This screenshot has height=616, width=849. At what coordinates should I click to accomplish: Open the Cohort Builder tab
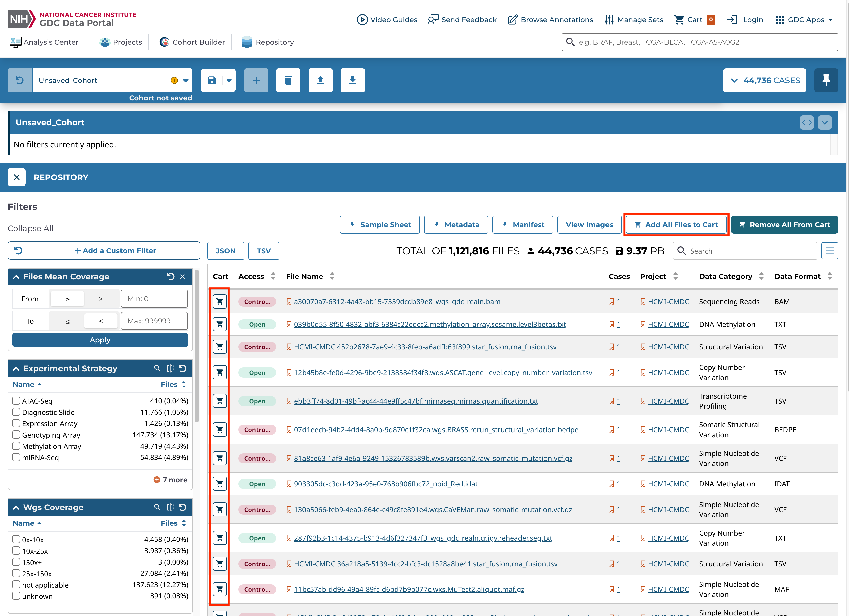click(x=192, y=42)
